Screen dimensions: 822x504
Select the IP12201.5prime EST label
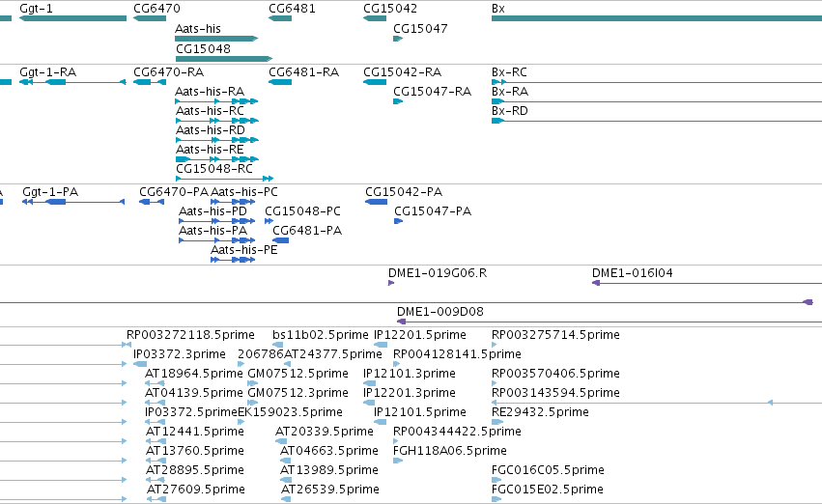(x=420, y=335)
